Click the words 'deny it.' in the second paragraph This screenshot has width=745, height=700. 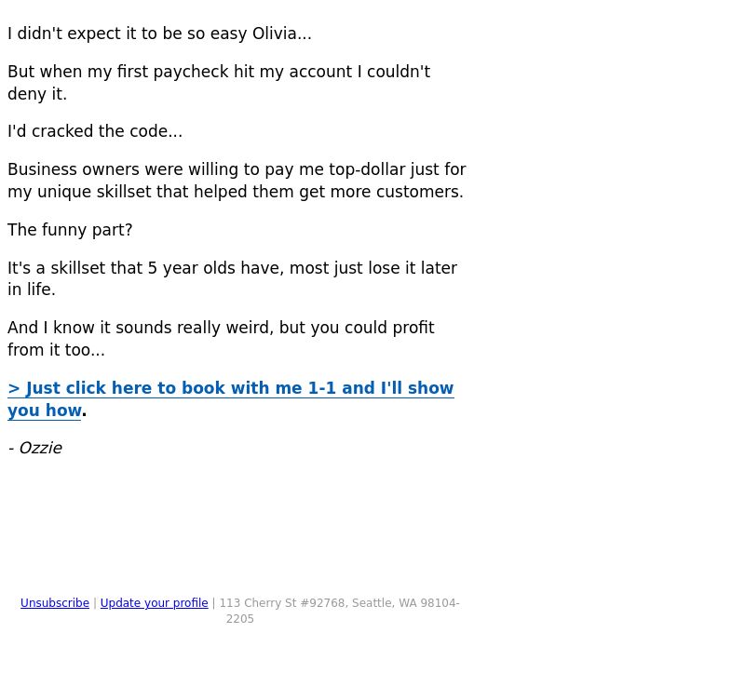(37, 94)
